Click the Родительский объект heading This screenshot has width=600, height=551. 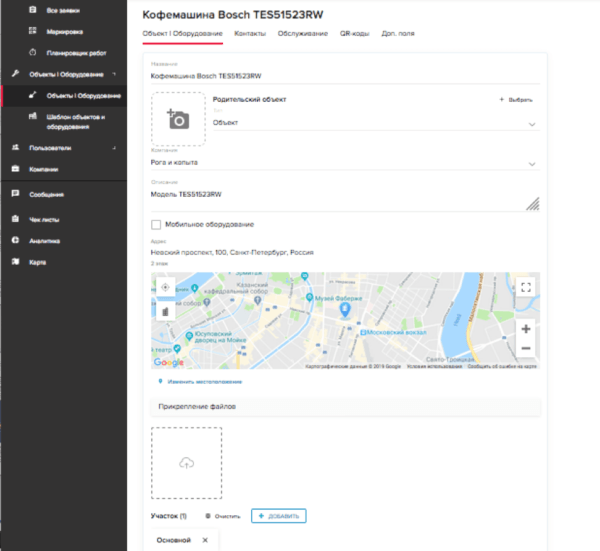249,99
